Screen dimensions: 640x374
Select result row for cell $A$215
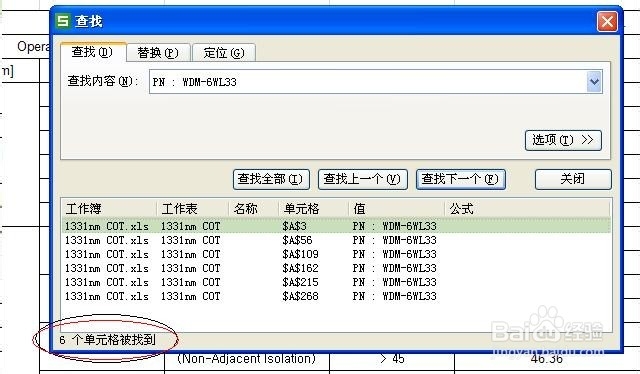click(x=336, y=282)
